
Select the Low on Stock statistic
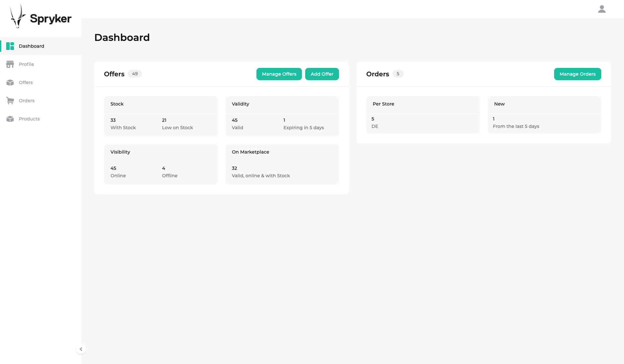tap(177, 124)
